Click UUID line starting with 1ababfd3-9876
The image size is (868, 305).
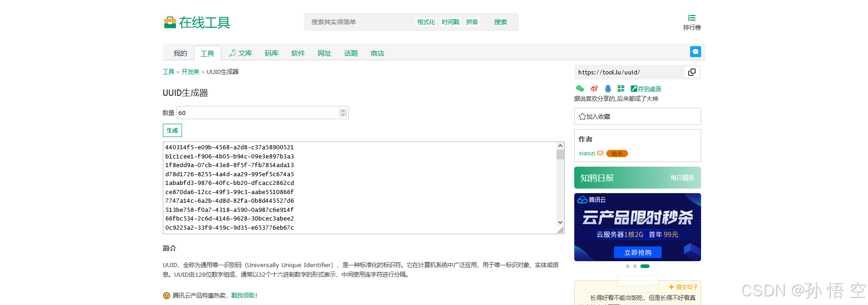tap(229, 183)
